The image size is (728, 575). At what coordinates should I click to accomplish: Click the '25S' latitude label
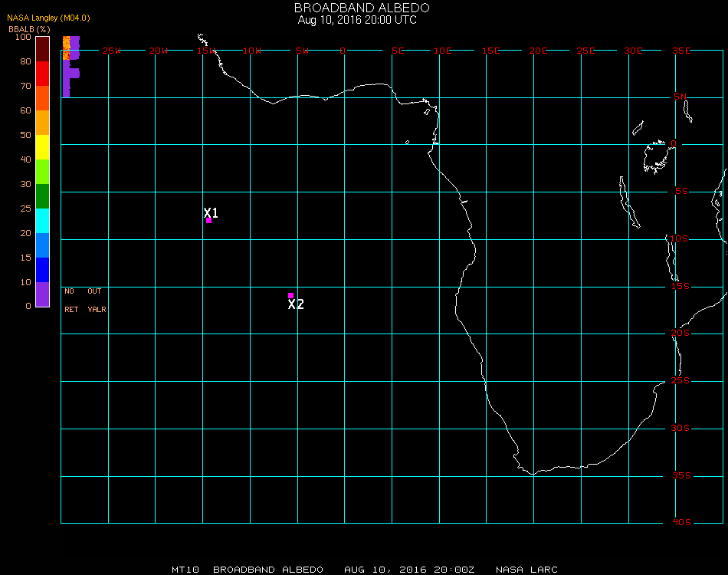point(680,380)
